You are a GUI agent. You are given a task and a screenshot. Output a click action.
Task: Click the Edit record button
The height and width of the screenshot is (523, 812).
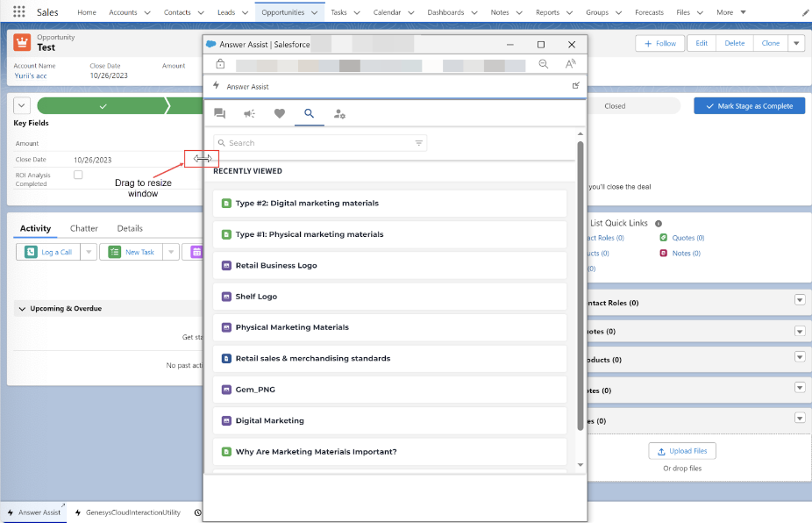(702, 43)
